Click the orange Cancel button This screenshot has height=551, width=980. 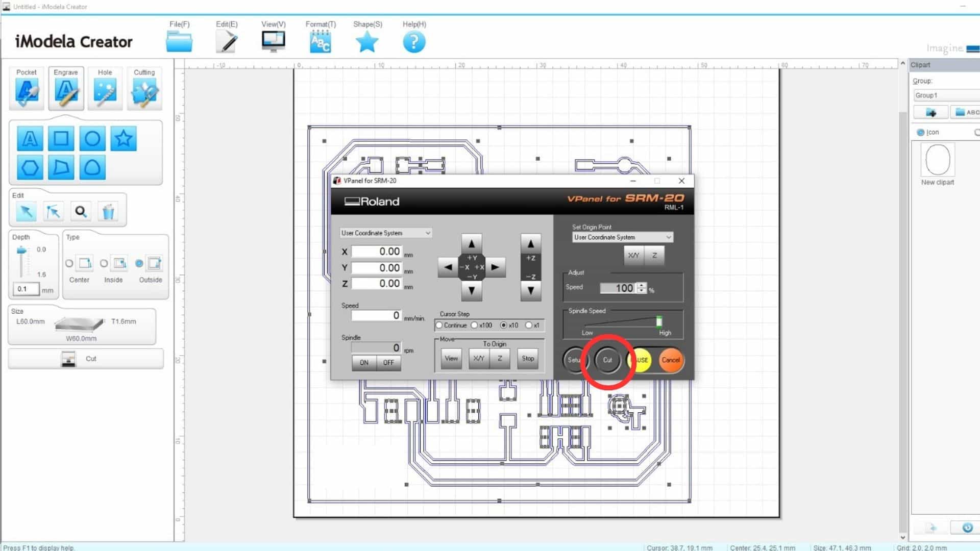click(x=671, y=360)
